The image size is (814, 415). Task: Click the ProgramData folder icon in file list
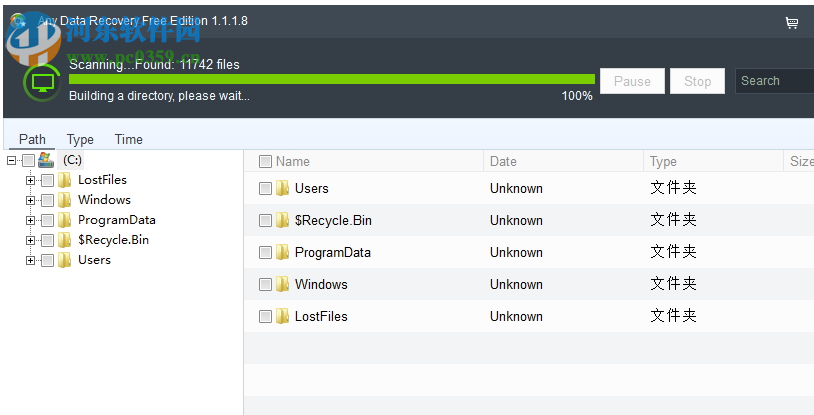[x=282, y=252]
